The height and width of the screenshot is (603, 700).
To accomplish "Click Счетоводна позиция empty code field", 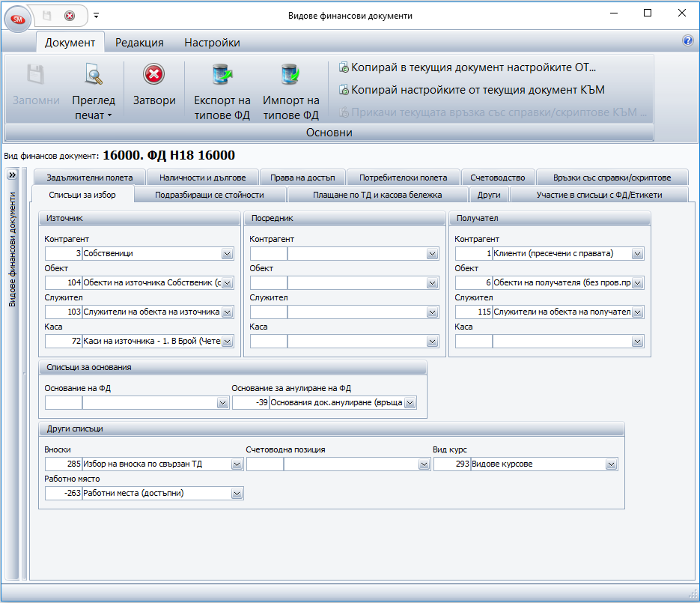I will coord(265,464).
